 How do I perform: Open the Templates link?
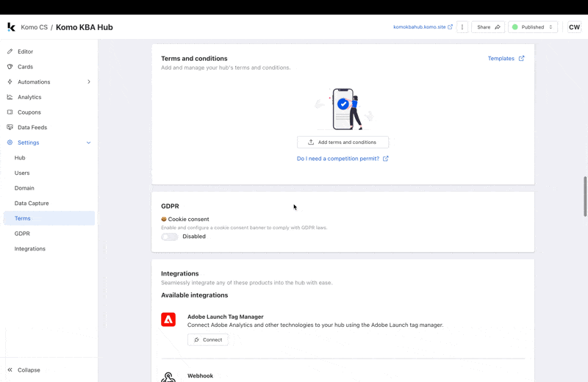point(506,59)
